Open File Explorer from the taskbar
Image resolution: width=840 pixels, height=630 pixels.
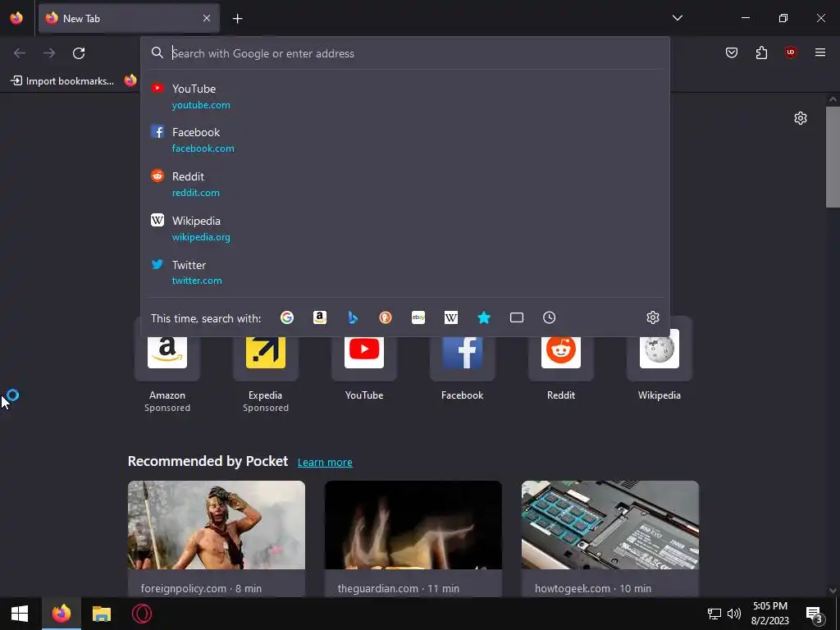point(101,614)
